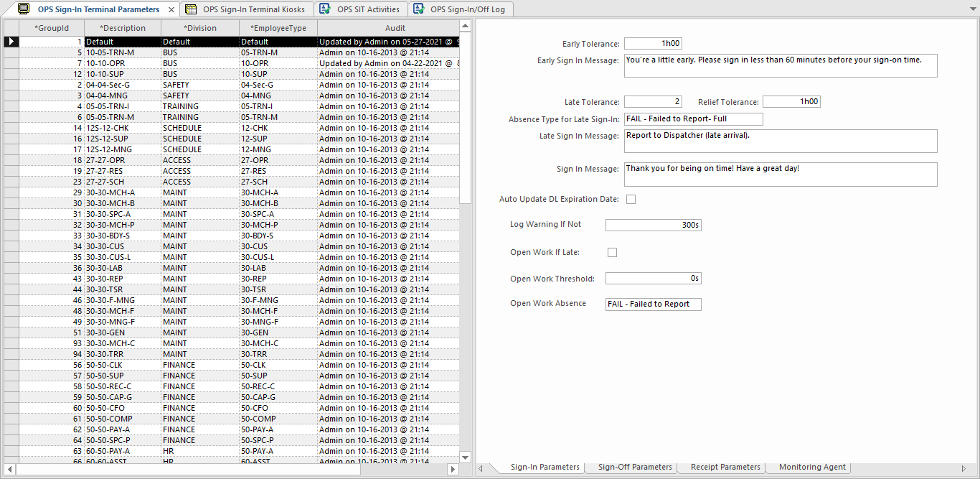980x479 pixels.
Task: Click the grid's scrollbar up arrow
Action: [465, 25]
